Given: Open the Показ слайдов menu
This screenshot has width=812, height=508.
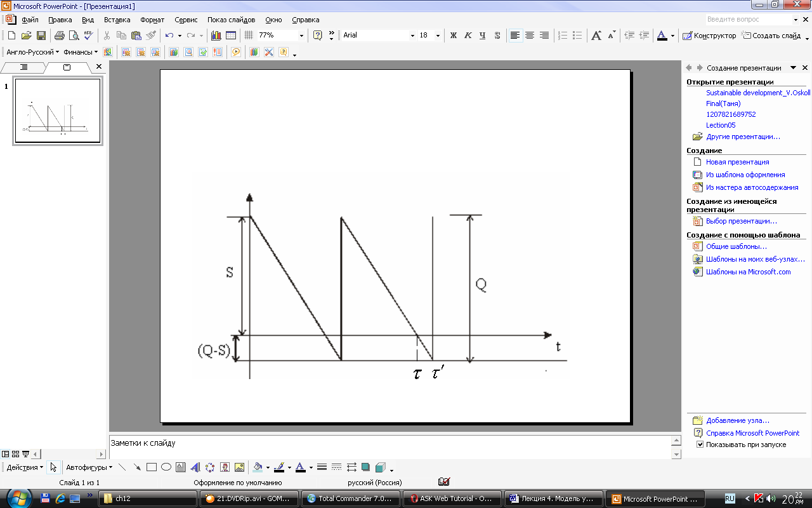Looking at the screenshot, I should pos(230,20).
